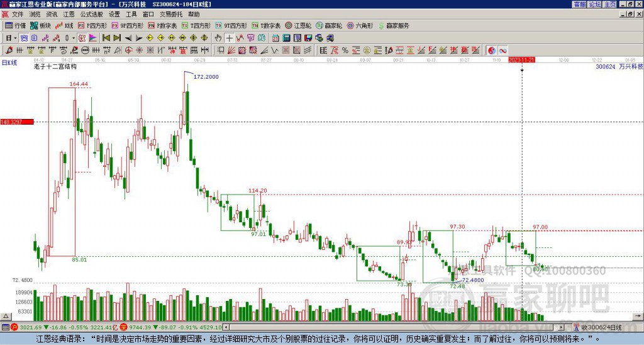Open T四方形 time square tool
The image size is (644, 345).
[196, 25]
